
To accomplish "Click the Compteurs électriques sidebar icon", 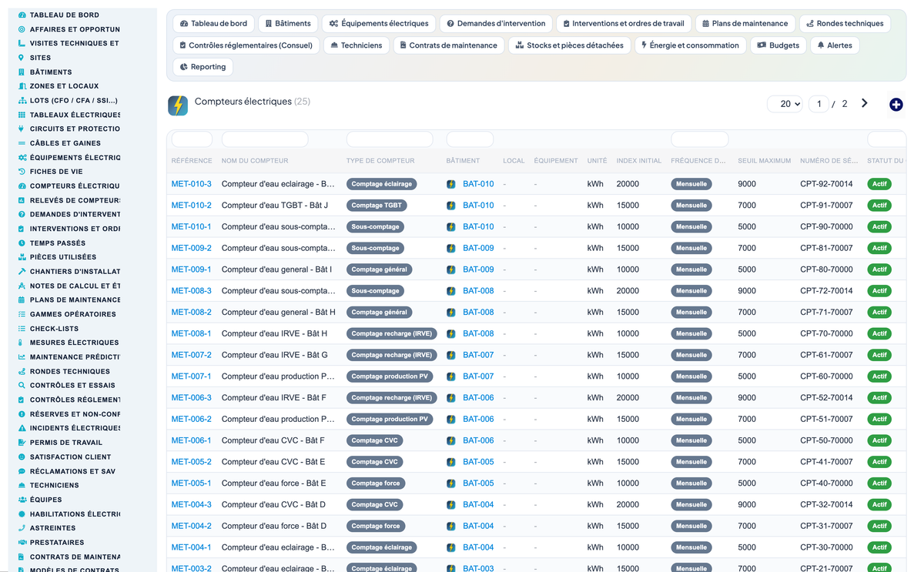I will [x=22, y=186].
